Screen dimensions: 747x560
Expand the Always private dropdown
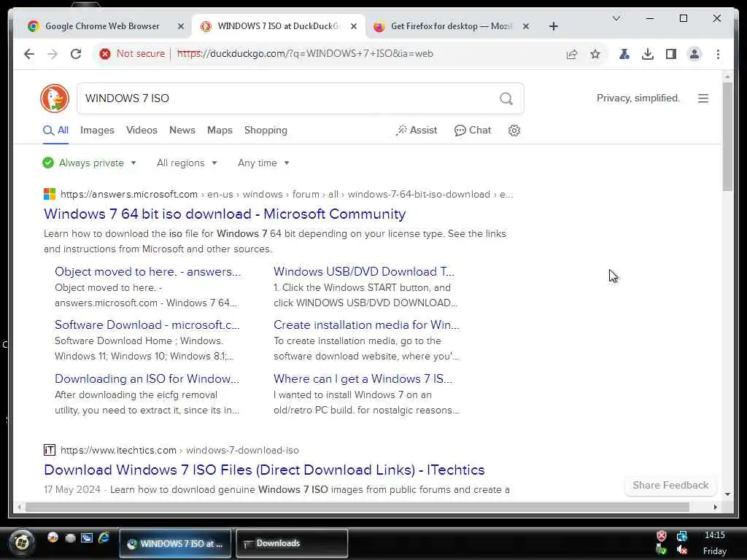(89, 163)
